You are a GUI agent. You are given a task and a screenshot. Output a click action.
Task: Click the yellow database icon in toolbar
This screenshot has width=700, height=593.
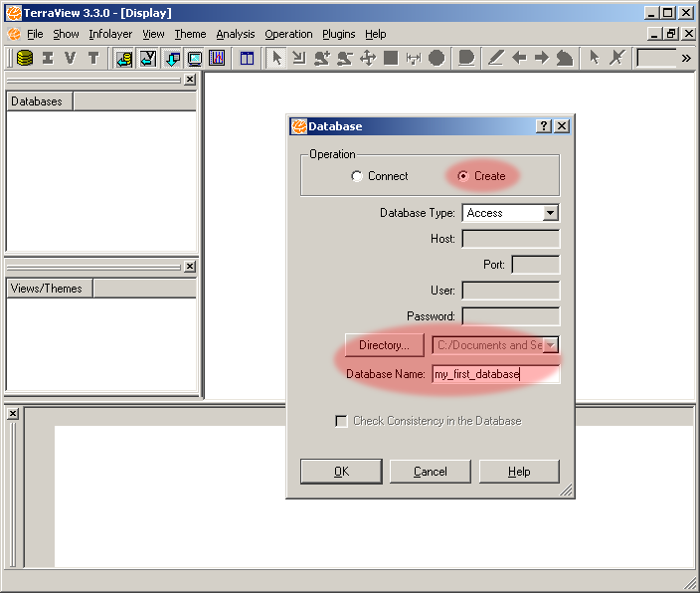25,58
